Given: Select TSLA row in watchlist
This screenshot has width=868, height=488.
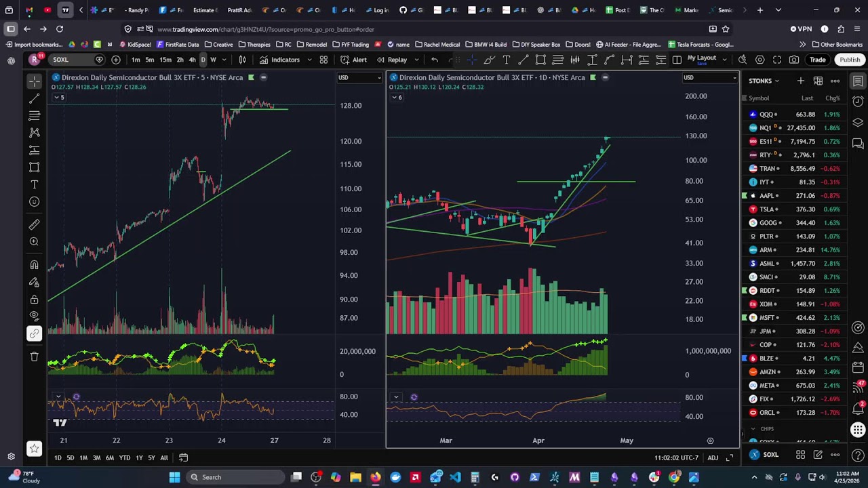Looking at the screenshot, I should point(795,209).
